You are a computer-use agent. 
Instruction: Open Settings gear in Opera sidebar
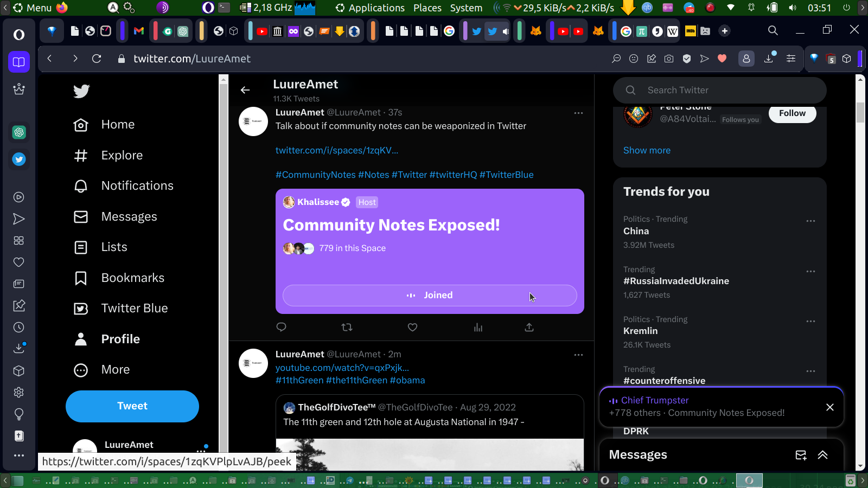pyautogui.click(x=19, y=393)
